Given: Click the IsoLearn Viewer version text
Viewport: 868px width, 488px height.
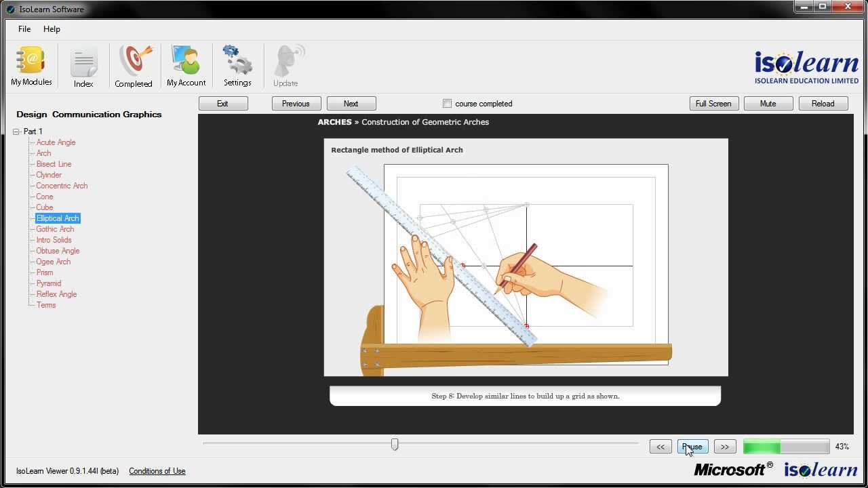Looking at the screenshot, I should (67, 471).
